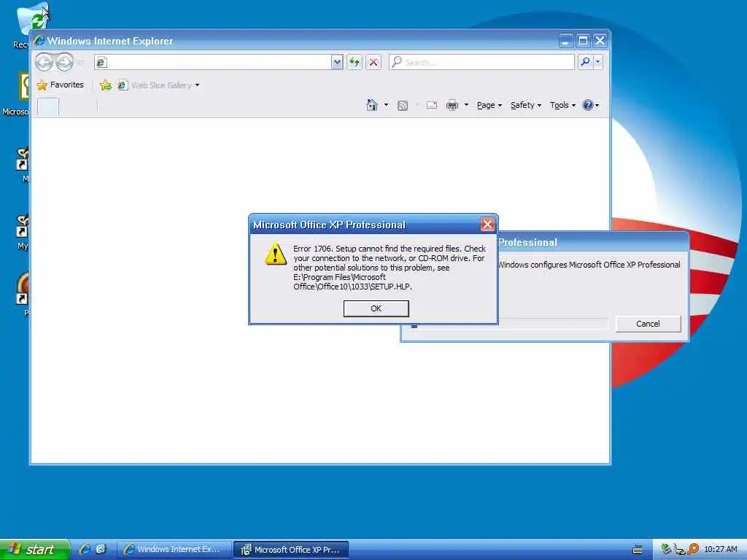The height and width of the screenshot is (560, 747).
Task: Click the red Stop loading icon
Action: click(373, 62)
